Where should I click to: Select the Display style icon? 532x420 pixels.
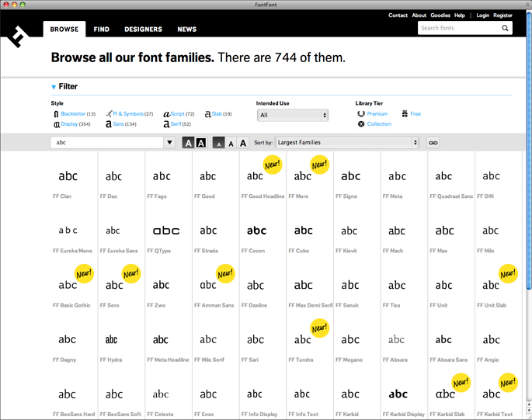[57, 124]
